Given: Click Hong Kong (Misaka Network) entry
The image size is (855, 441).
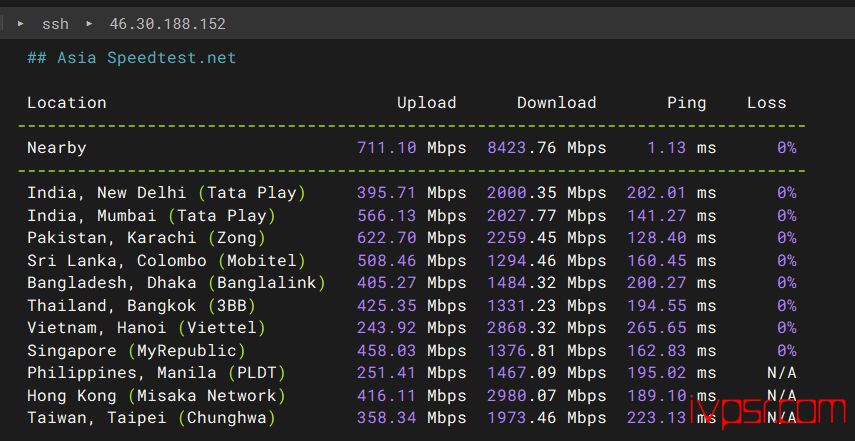Looking at the screenshot, I should tap(156, 395).
